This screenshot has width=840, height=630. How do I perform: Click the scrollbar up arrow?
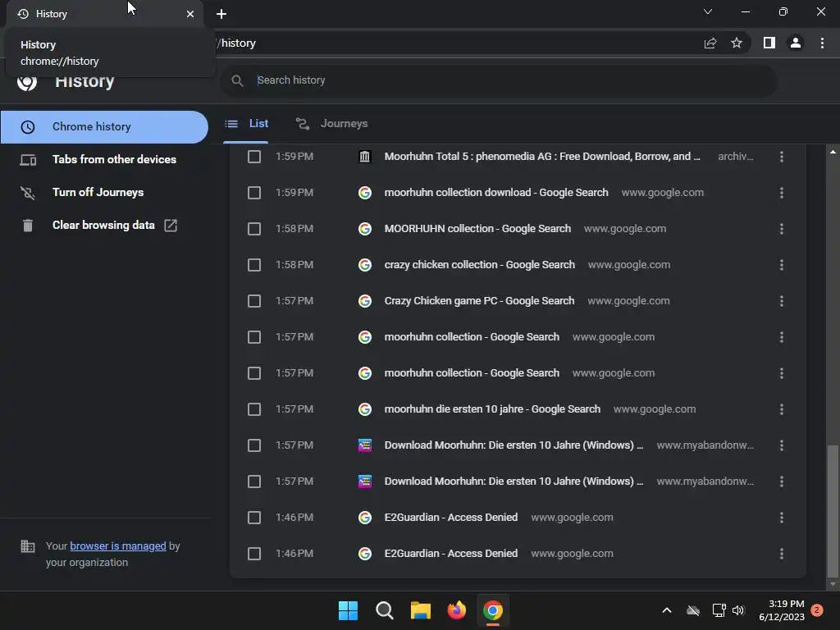pos(833,152)
